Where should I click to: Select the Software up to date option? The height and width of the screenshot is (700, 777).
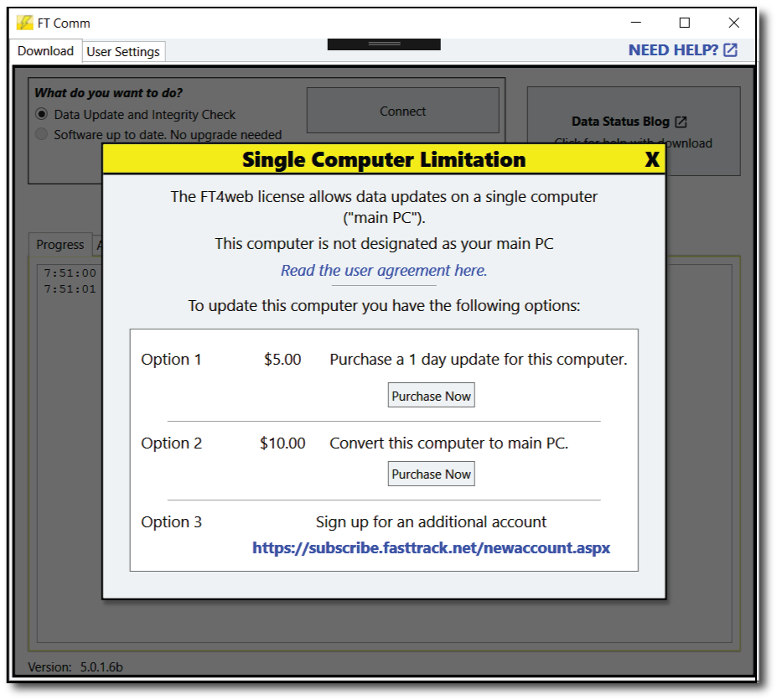tap(159, 134)
